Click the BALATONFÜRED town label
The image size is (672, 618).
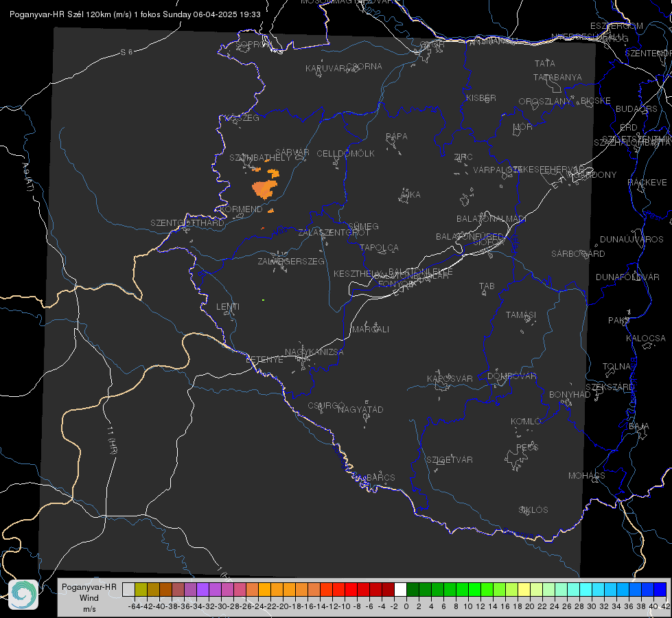(x=470, y=237)
